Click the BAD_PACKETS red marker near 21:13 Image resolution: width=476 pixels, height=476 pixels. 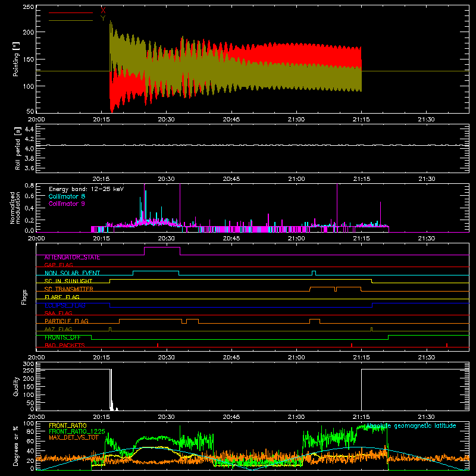[x=352, y=345]
